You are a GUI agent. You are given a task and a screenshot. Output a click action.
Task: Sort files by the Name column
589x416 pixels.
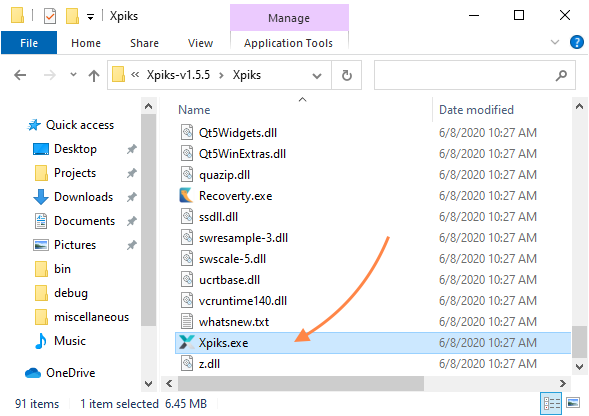tap(194, 110)
